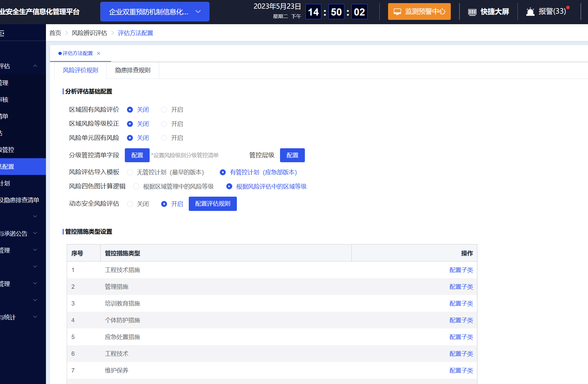Set 风险单元固有风险 to 开启
This screenshot has width=588, height=384.
pos(164,138)
